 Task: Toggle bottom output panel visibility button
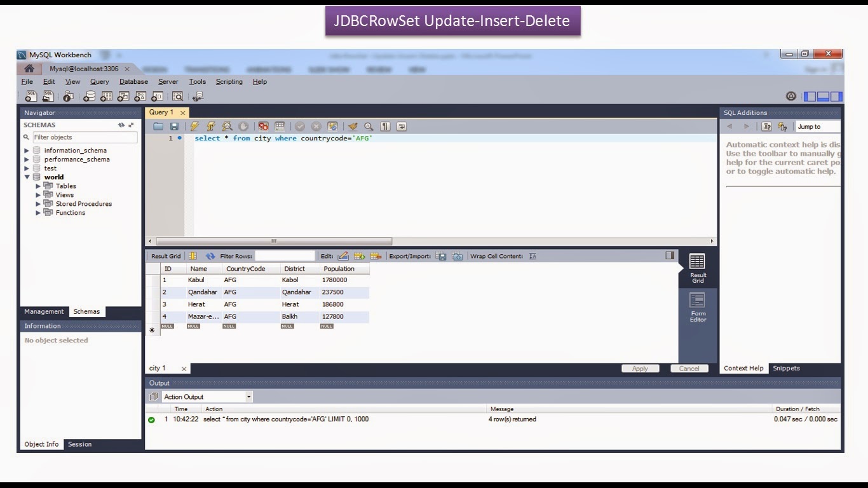point(823,97)
